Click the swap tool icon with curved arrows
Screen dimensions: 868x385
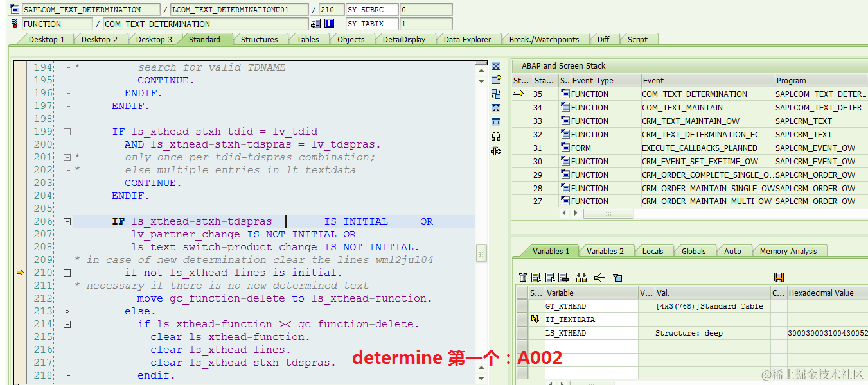pyautogui.click(x=496, y=136)
